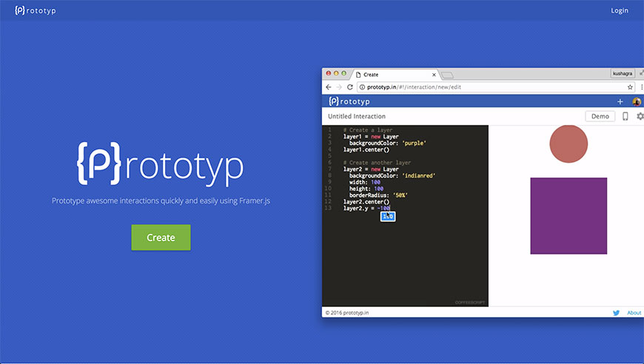Click the purple square layer in preview
This screenshot has width=644, height=364.
click(568, 222)
